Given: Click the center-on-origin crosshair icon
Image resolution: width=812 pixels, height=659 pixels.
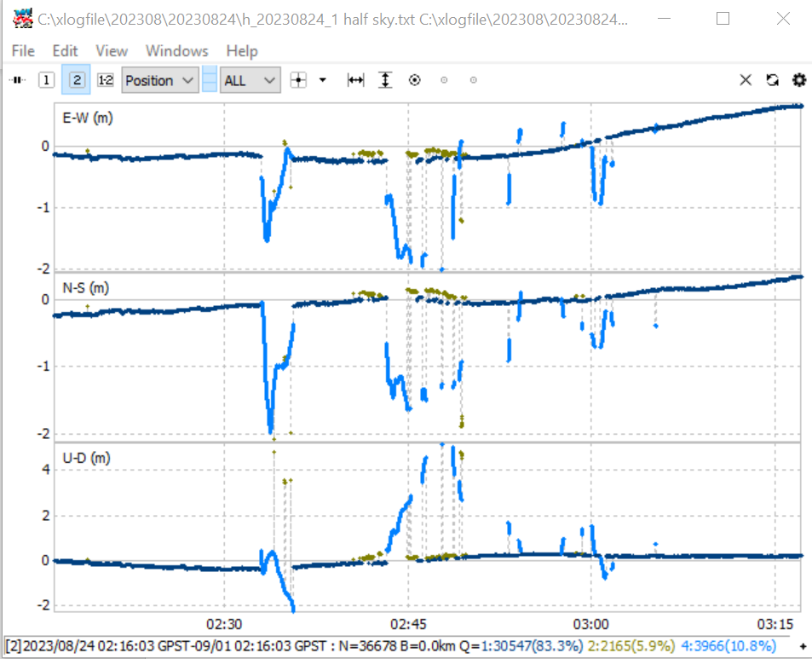Looking at the screenshot, I should click(x=298, y=80).
